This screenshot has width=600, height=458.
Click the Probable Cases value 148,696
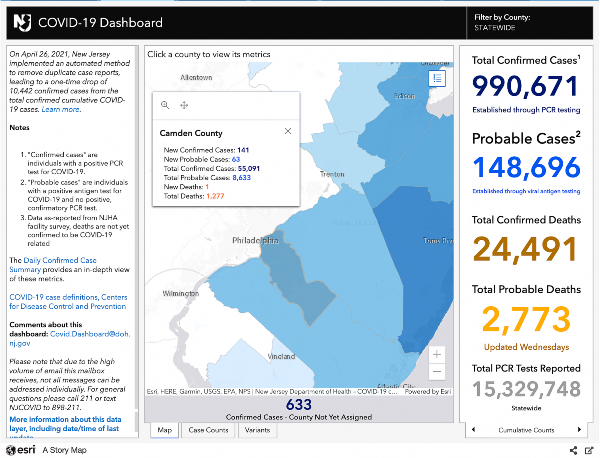[526, 168]
